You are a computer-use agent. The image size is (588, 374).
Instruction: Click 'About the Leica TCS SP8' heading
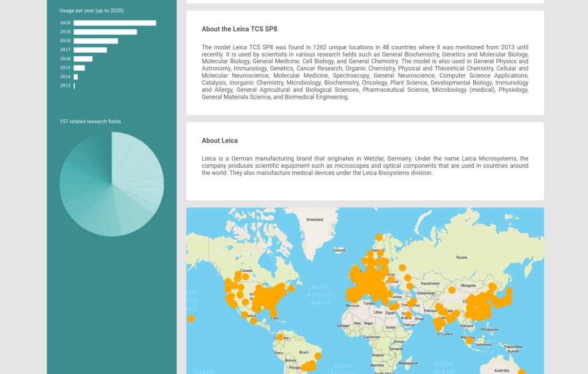coord(239,29)
